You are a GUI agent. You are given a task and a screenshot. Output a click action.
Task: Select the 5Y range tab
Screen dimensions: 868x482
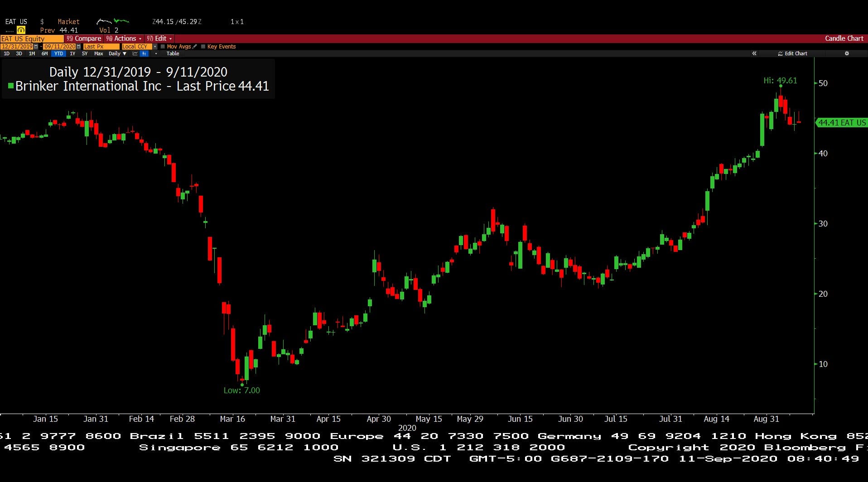tap(85, 53)
